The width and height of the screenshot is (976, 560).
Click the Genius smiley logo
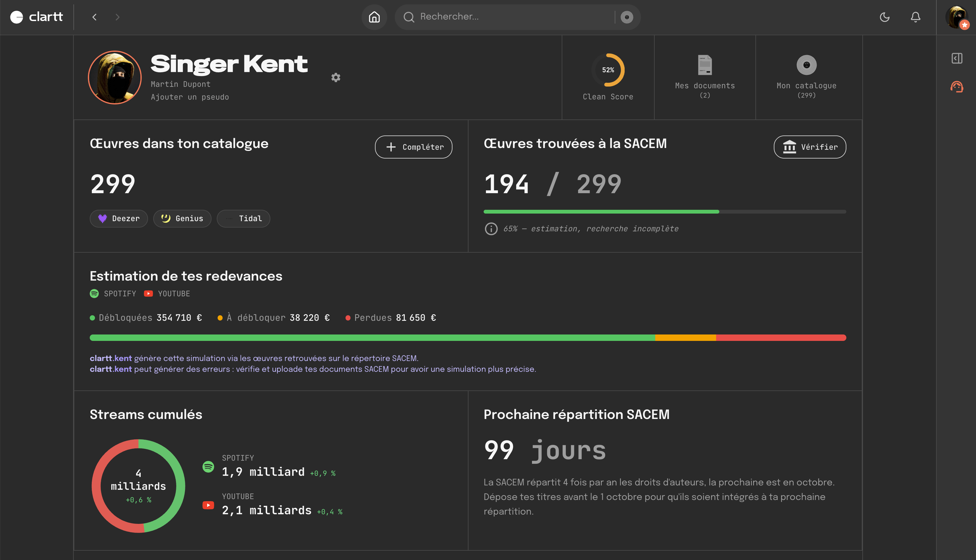click(166, 219)
